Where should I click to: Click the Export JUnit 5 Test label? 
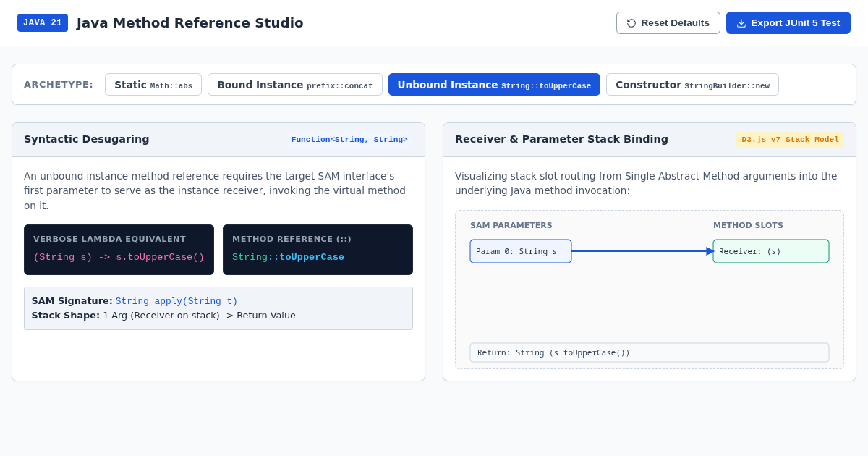click(795, 23)
